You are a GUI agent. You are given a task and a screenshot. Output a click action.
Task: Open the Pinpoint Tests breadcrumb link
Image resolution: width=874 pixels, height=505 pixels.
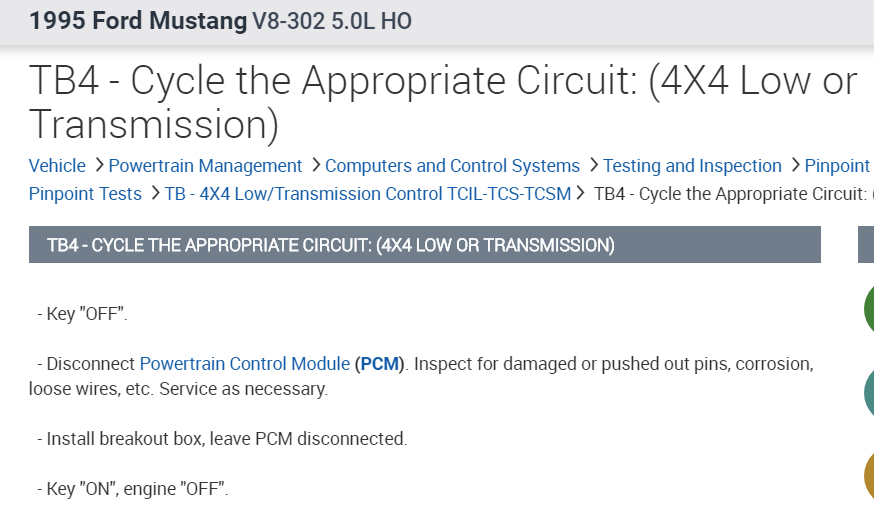click(85, 194)
